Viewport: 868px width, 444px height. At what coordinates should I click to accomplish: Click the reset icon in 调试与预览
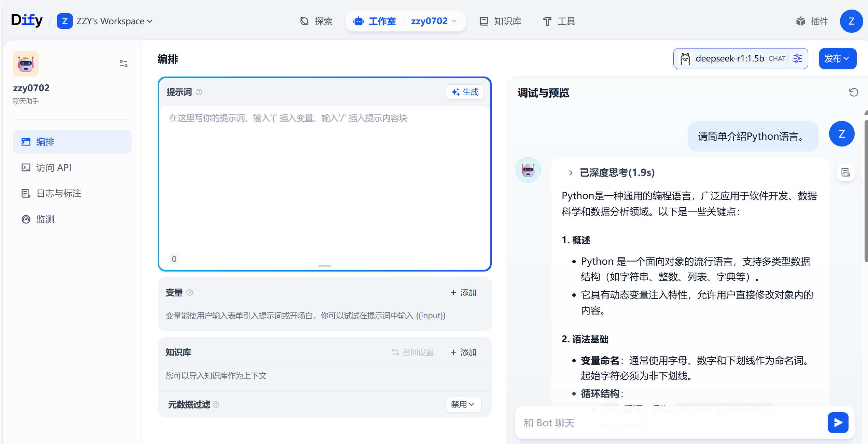854,92
